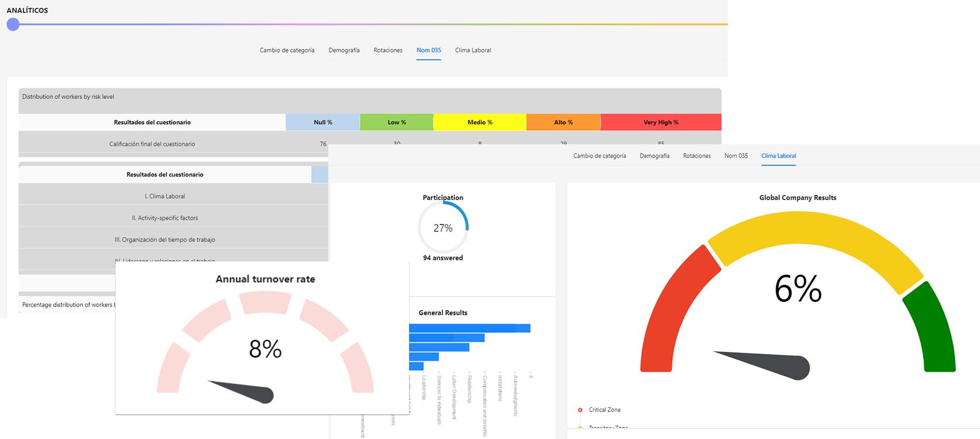Click the Activity-specific factors row
This screenshot has height=439, width=980.
(165, 218)
